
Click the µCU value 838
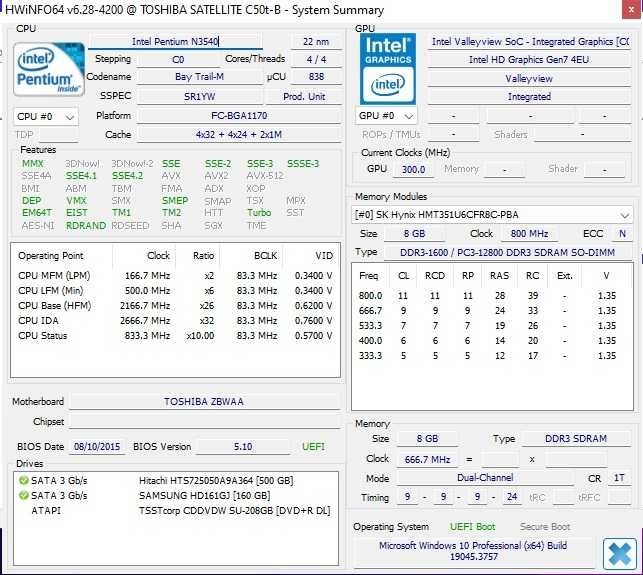[316, 77]
